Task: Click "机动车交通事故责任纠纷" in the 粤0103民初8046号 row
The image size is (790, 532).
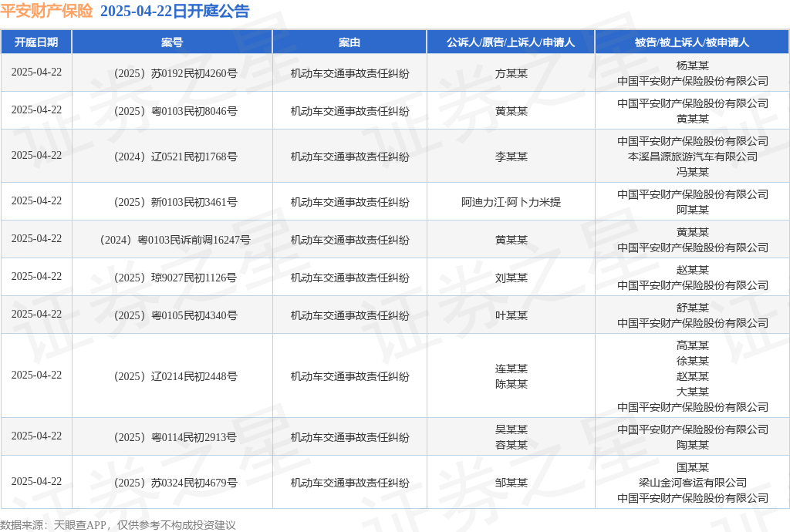Action: pyautogui.click(x=349, y=111)
